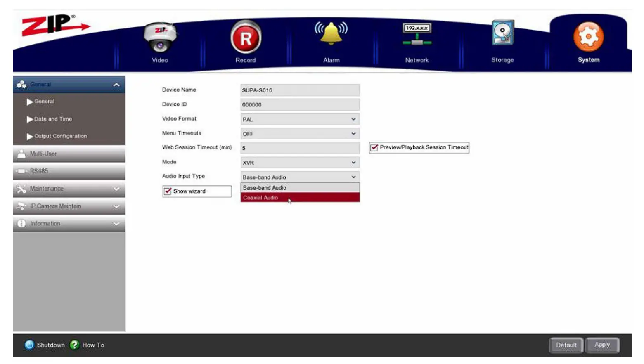Image resolution: width=644 pixels, height=364 pixels.
Task: Open the RS485 section
Action: pos(69,171)
